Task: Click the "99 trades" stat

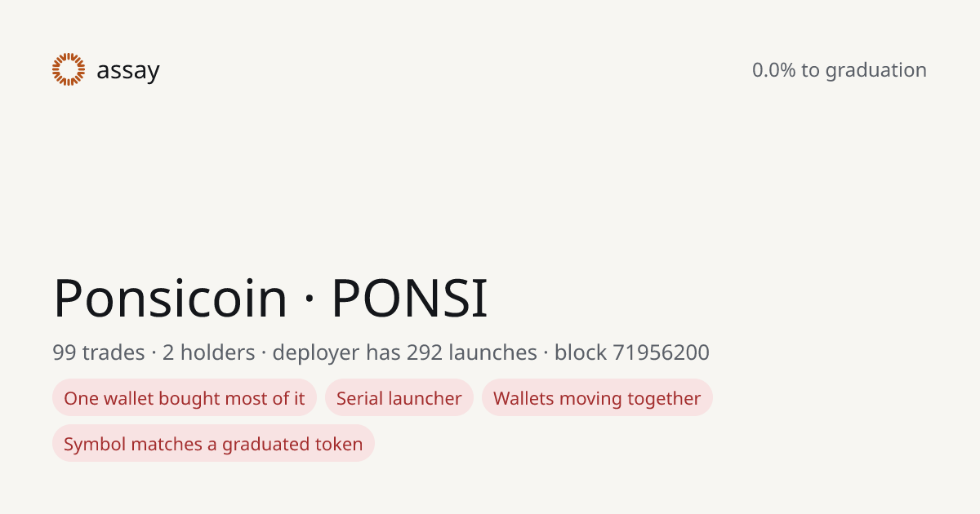Action: click(x=99, y=352)
